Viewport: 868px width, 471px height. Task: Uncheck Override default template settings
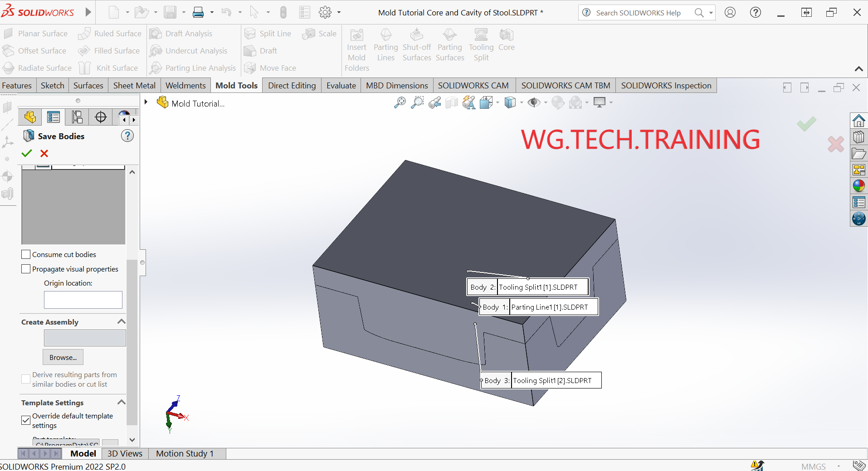click(x=26, y=420)
